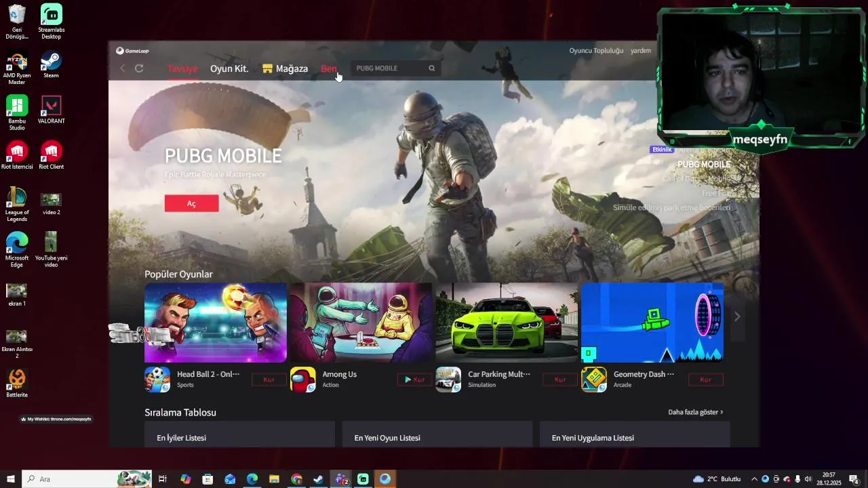Switch to the Tavsiye tab
This screenshot has width=868, height=488.
click(x=182, y=69)
